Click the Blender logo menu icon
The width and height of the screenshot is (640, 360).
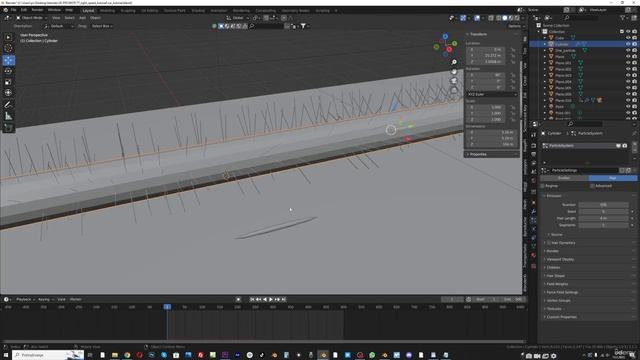[5, 10]
